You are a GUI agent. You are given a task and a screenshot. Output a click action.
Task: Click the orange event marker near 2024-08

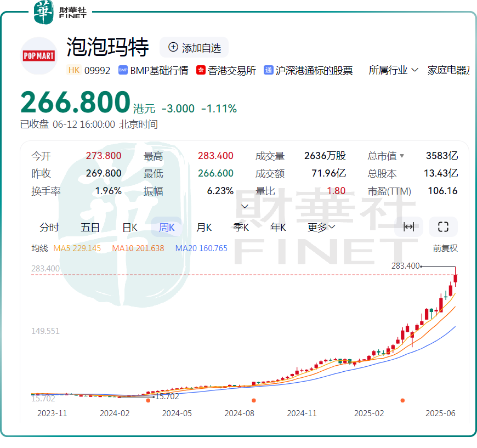pos(254,400)
